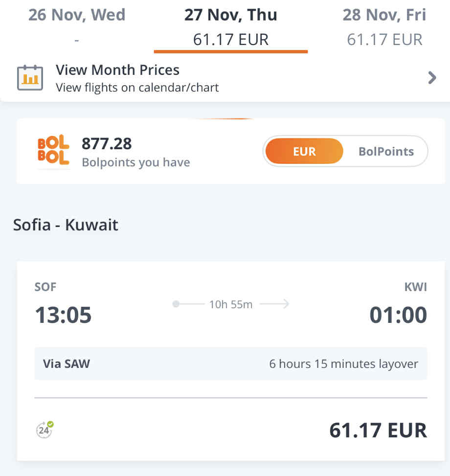Switch price display to EUR
The height and width of the screenshot is (476, 450).
tap(304, 151)
